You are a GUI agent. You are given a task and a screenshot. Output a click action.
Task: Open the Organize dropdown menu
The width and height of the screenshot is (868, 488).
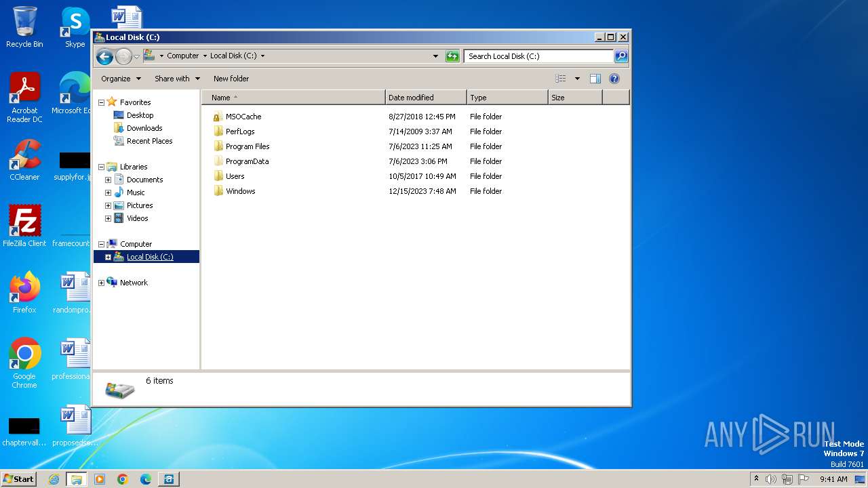tap(121, 79)
